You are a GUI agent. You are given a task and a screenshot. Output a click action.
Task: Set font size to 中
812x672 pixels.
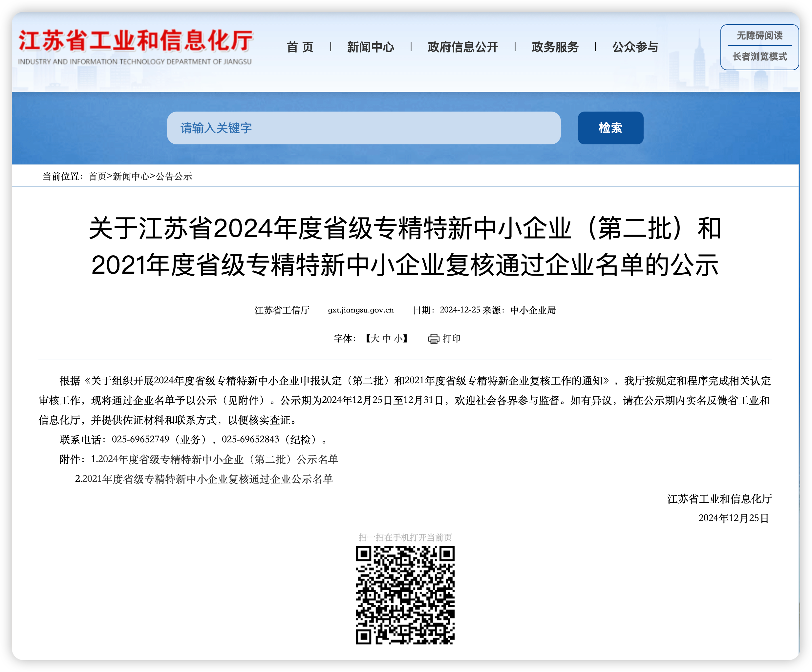(x=386, y=339)
